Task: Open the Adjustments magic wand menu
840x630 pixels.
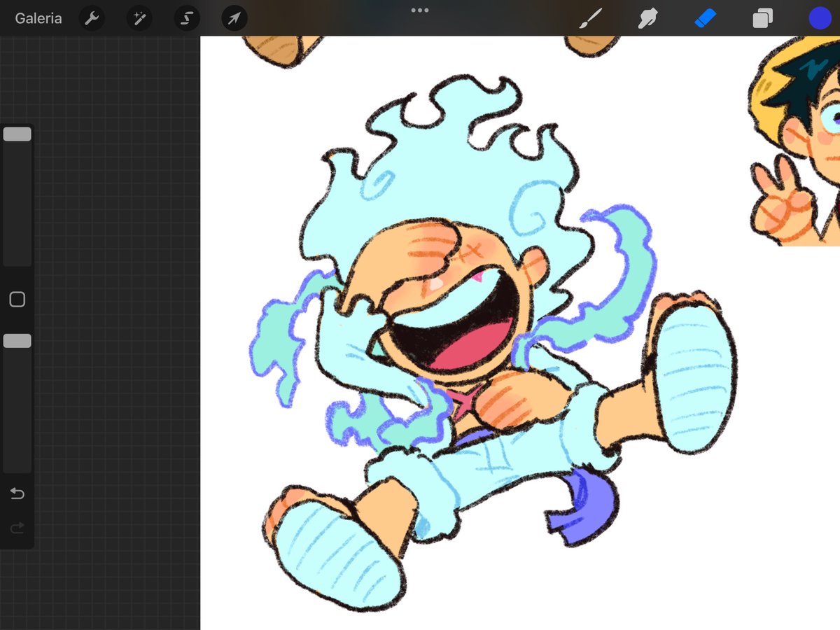Action: (x=139, y=18)
